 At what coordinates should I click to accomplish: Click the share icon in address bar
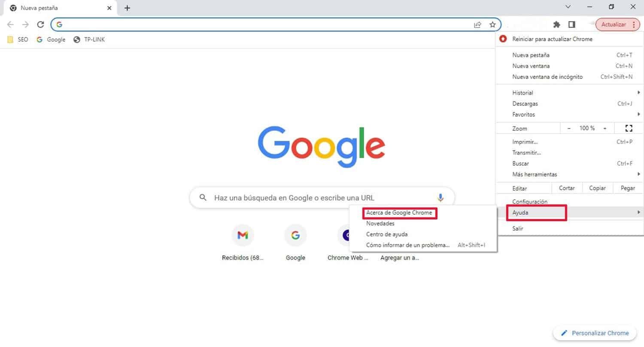[477, 24]
